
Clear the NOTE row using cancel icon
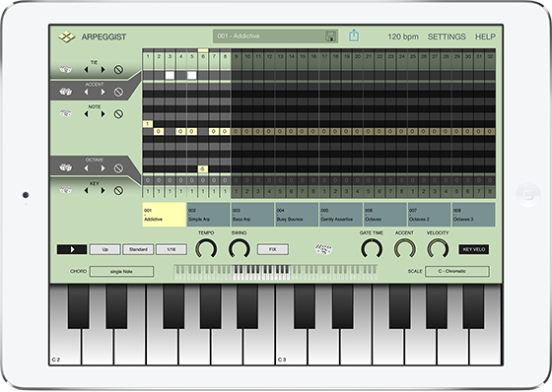118,114
